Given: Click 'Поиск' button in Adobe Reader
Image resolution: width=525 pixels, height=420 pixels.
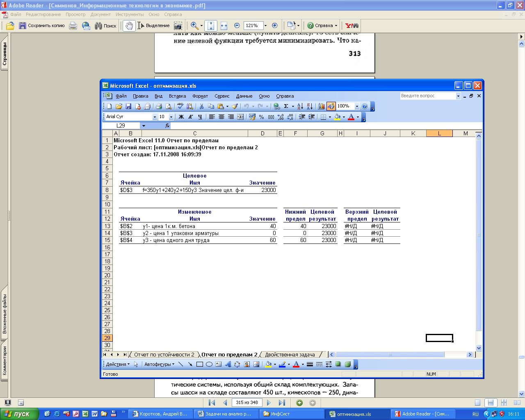Looking at the screenshot, I should coord(105,26).
